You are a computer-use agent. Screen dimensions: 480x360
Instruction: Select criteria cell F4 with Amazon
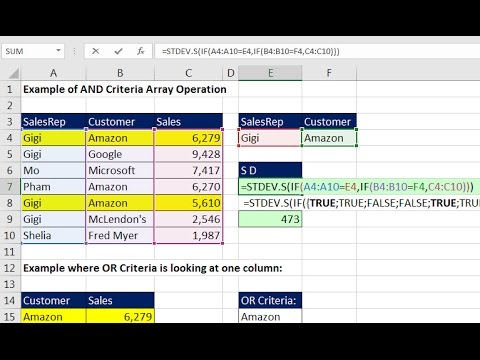(329, 138)
